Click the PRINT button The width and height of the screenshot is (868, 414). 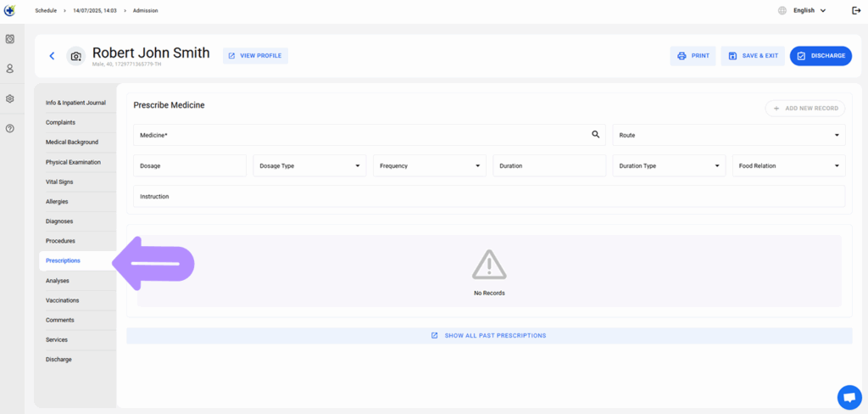[693, 56]
